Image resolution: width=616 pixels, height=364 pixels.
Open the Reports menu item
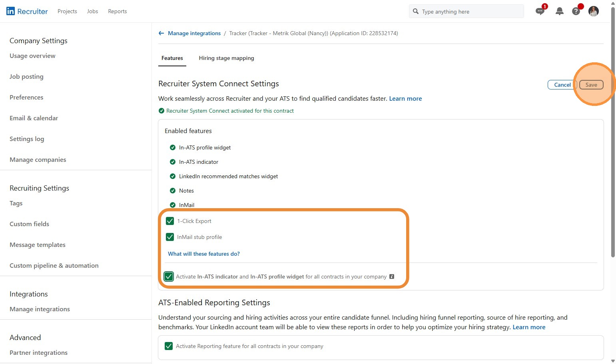(x=117, y=11)
